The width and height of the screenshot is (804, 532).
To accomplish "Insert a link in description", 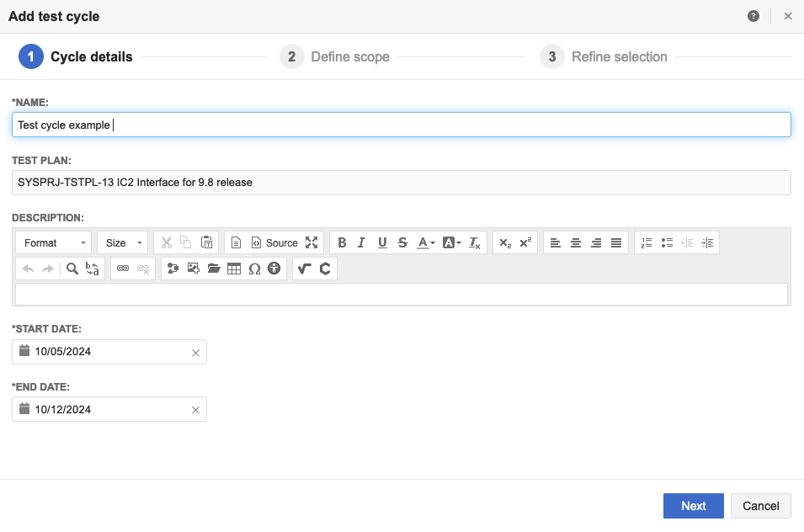I will tap(123, 269).
